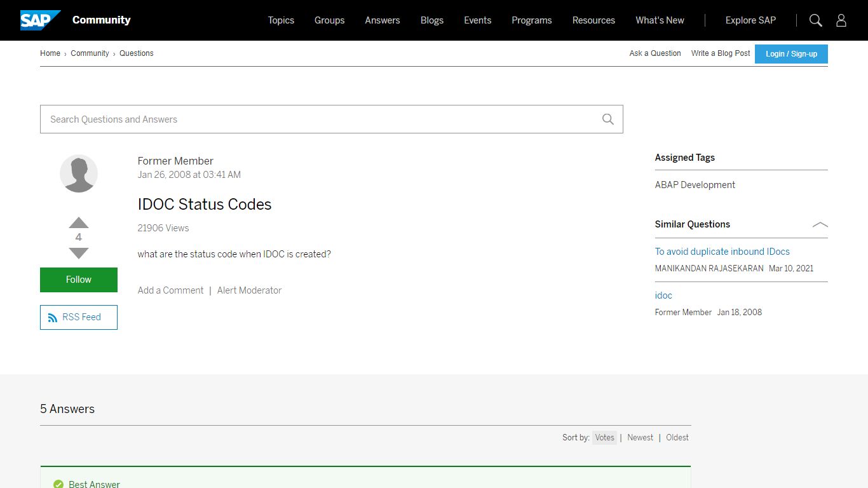868x488 pixels.
Task: Click the SAP logo
Action: tap(41, 20)
